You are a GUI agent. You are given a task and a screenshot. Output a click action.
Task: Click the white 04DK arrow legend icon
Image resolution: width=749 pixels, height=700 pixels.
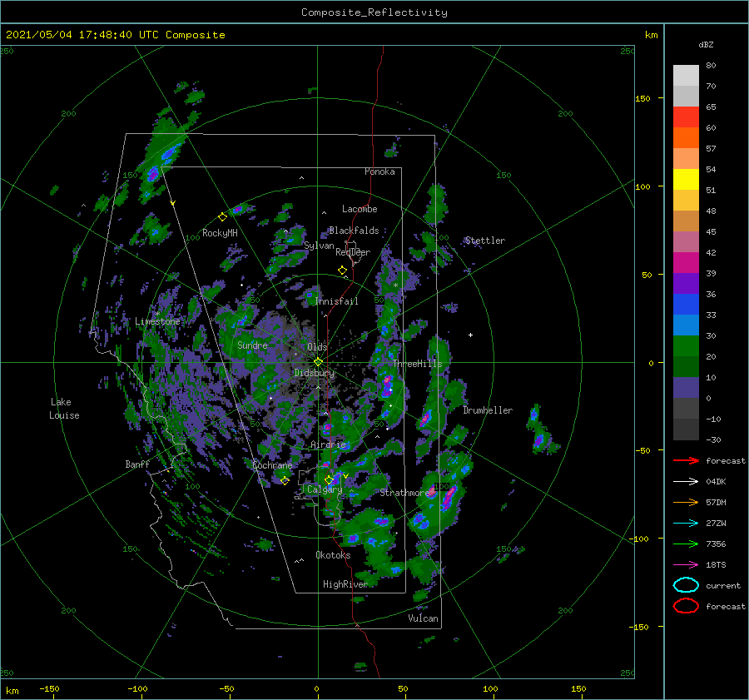(686, 481)
